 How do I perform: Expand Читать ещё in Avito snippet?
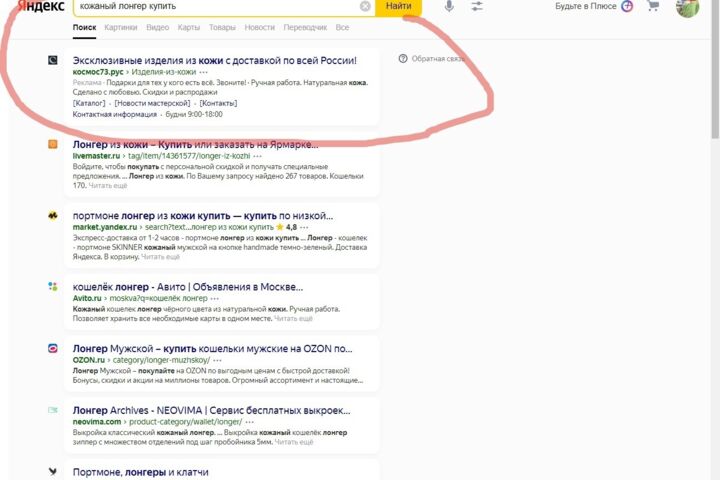pos(293,318)
